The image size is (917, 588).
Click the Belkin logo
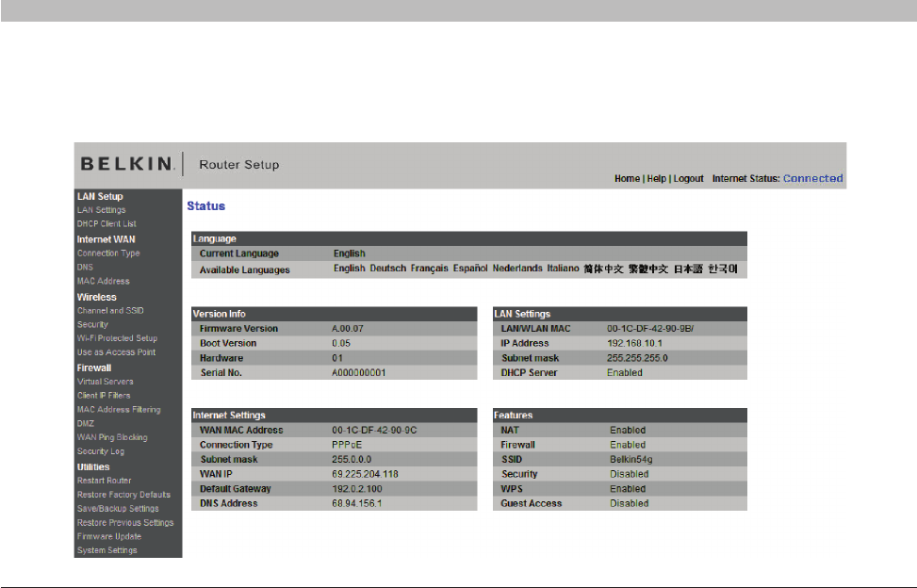click(127, 164)
